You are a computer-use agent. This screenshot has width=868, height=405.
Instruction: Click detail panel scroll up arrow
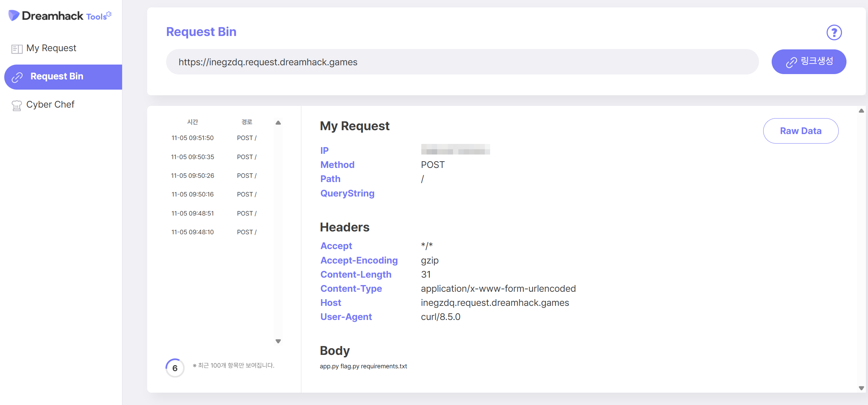click(x=861, y=111)
